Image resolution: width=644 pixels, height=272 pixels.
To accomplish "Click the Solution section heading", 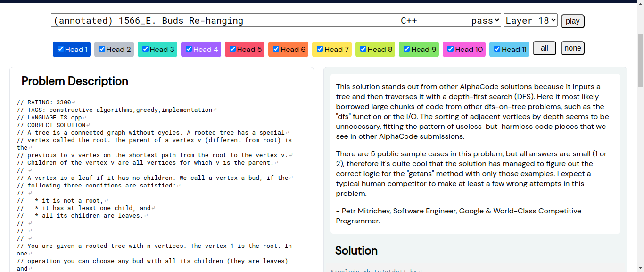I will tap(356, 250).
